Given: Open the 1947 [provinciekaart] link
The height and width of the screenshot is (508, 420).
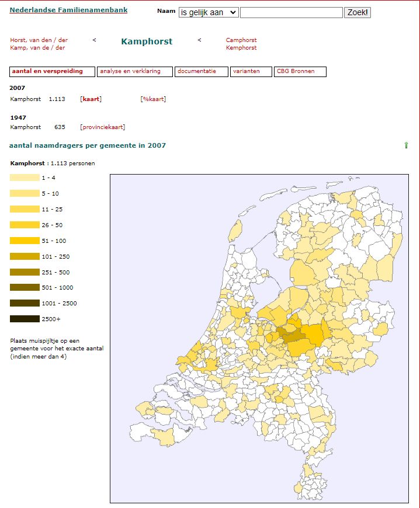Looking at the screenshot, I should coord(102,127).
